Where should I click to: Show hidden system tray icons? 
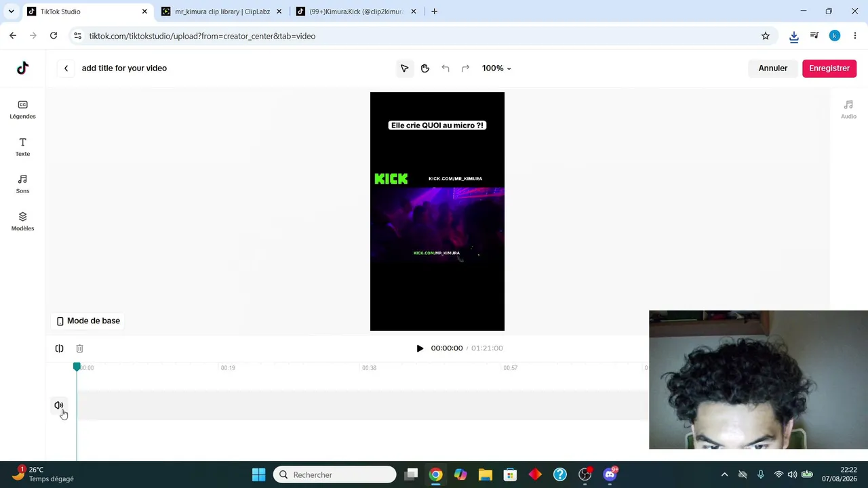point(724,474)
